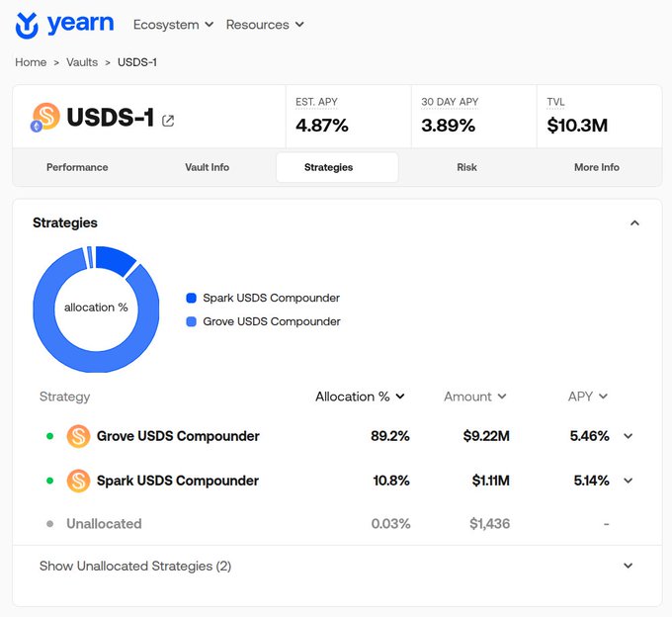Click the TVL label
Viewport: 672px width, 617px height.
555,102
